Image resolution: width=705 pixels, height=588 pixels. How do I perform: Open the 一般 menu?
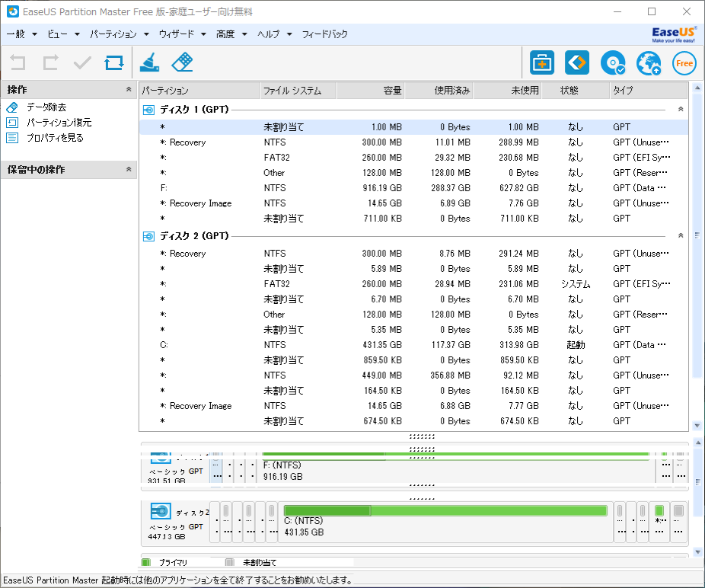tap(21, 34)
